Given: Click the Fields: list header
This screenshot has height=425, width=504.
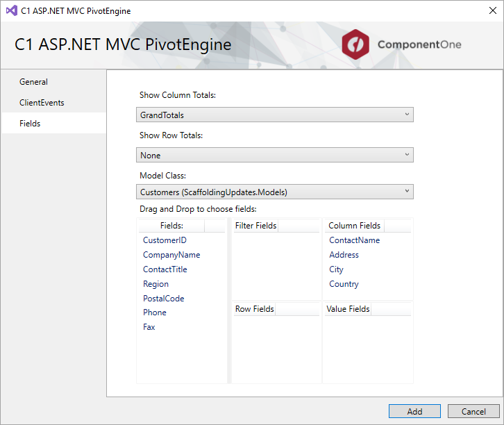Looking at the screenshot, I should 171,226.
